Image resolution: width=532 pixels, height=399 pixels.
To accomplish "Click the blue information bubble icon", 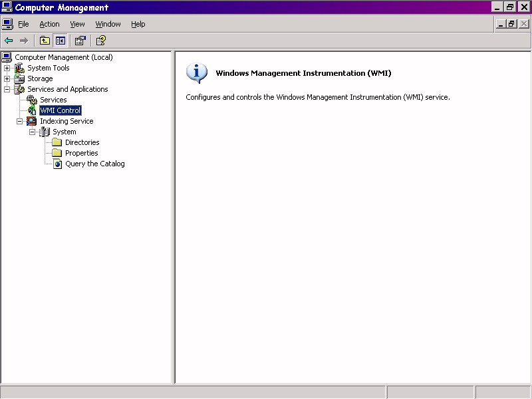I will 196,73.
